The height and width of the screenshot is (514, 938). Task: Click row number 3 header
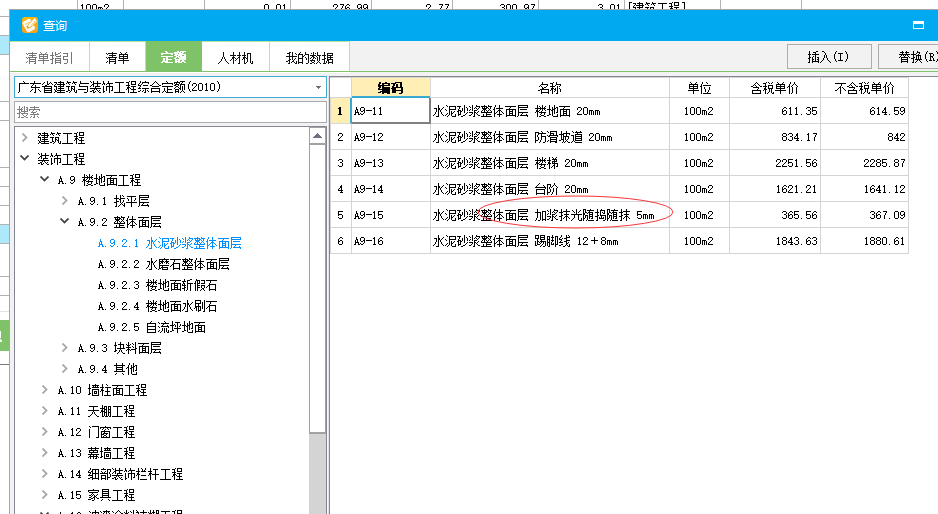tap(340, 163)
